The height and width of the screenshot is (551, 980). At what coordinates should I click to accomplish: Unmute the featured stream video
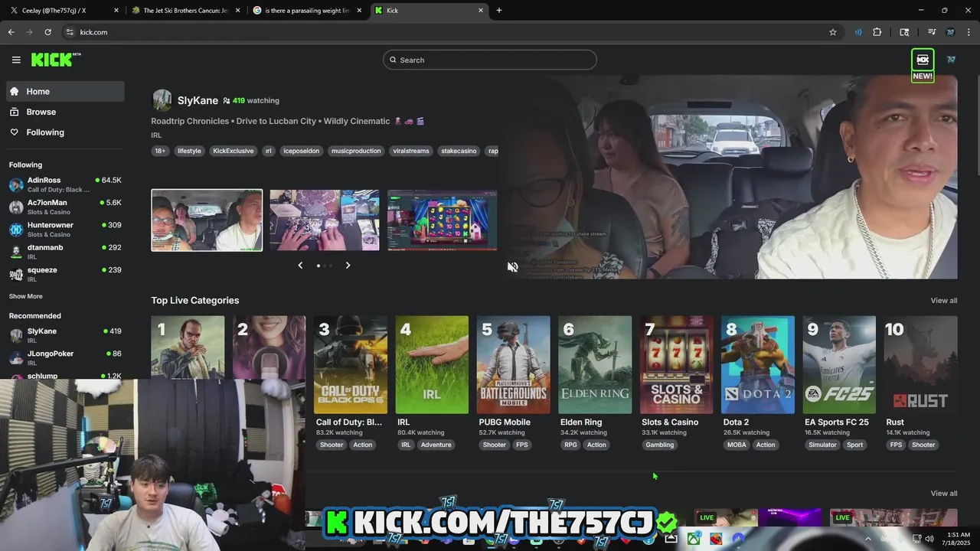pyautogui.click(x=513, y=267)
